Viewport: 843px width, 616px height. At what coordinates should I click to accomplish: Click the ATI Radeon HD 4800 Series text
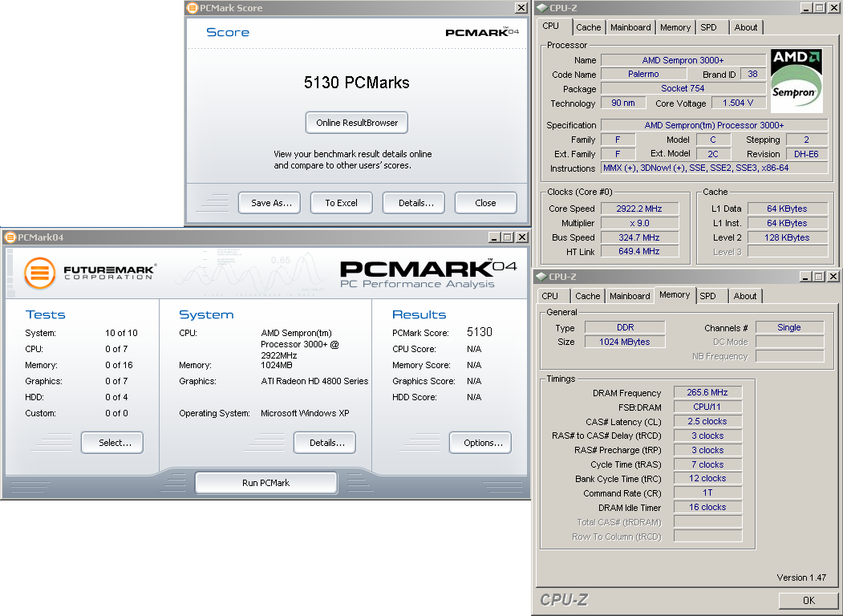coord(314,381)
